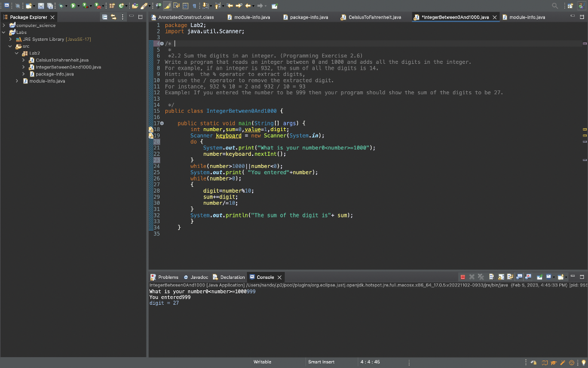Open the Run button dropdown menu
The width and height of the screenshot is (588, 368).
coord(78,5)
